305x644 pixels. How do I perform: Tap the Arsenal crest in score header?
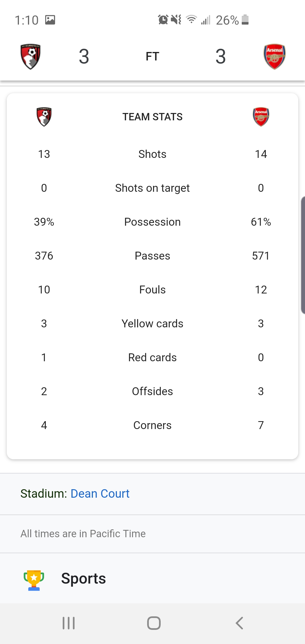274,56
